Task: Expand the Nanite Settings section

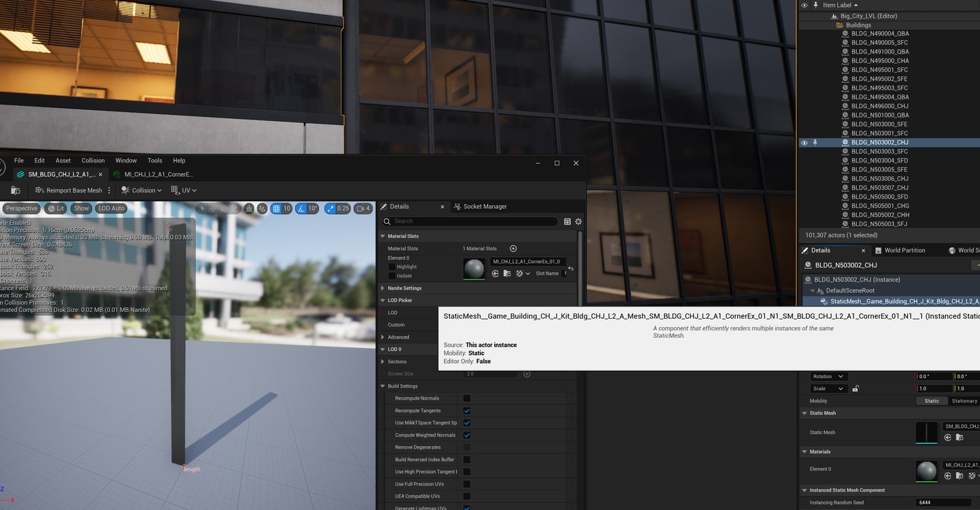Action: click(x=382, y=288)
